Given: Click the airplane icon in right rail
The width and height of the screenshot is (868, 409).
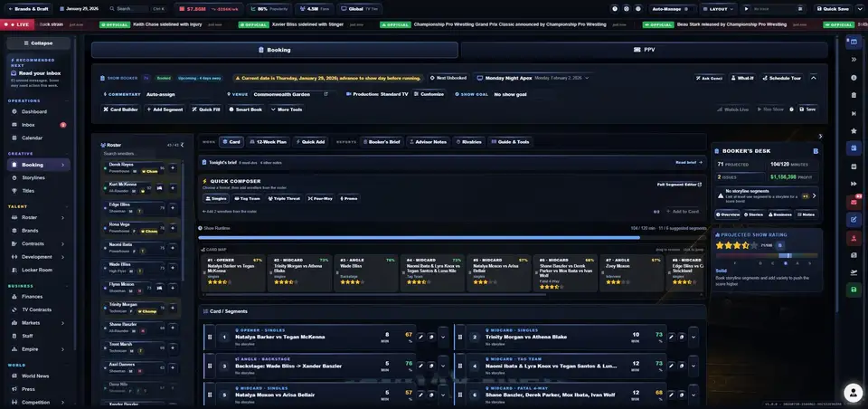Looking at the screenshot, I should tap(854, 272).
